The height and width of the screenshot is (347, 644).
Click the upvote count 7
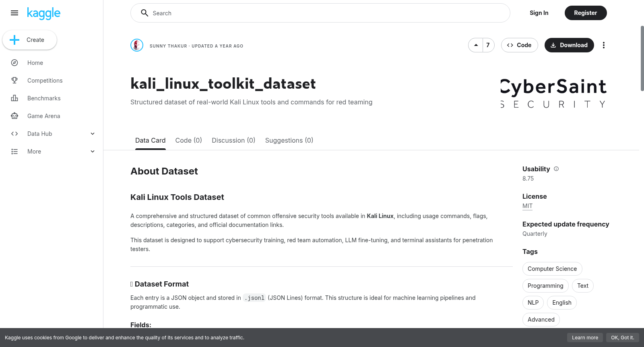point(488,45)
